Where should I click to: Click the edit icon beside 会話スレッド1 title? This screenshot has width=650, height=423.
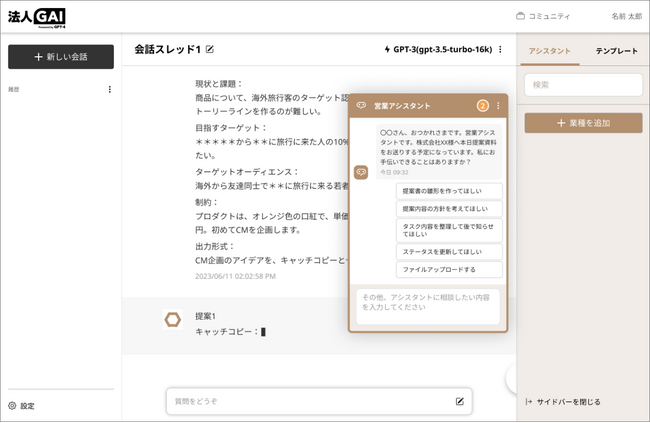(210, 49)
